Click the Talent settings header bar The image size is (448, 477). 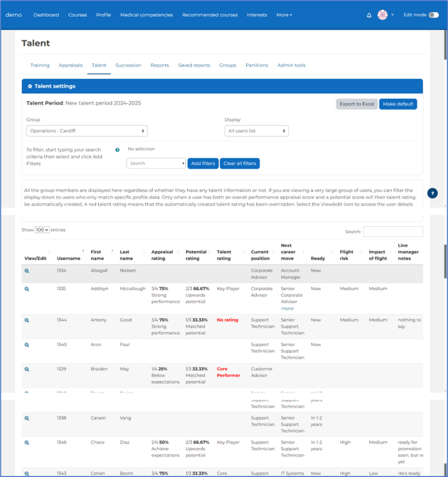coord(222,86)
